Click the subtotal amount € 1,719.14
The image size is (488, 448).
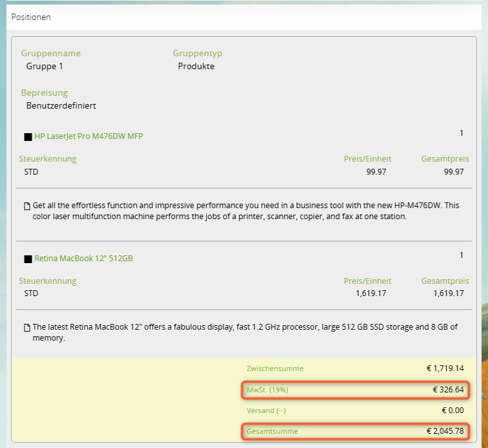445,368
